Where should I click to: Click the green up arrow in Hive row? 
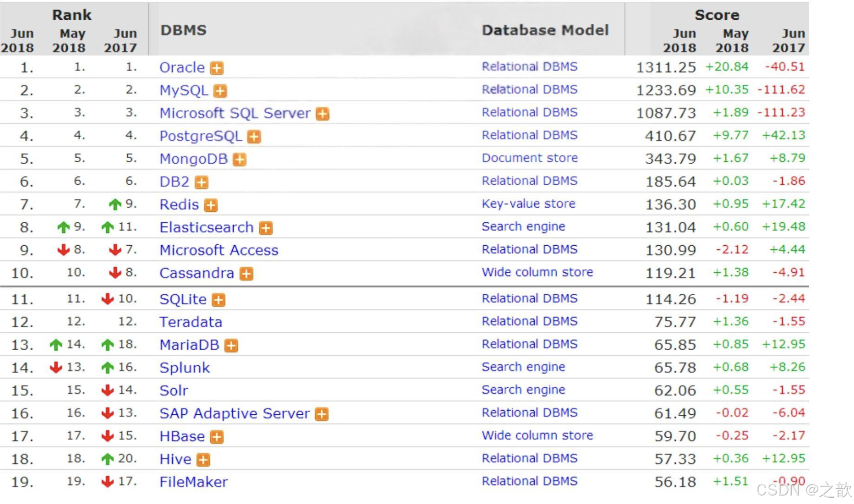108,459
